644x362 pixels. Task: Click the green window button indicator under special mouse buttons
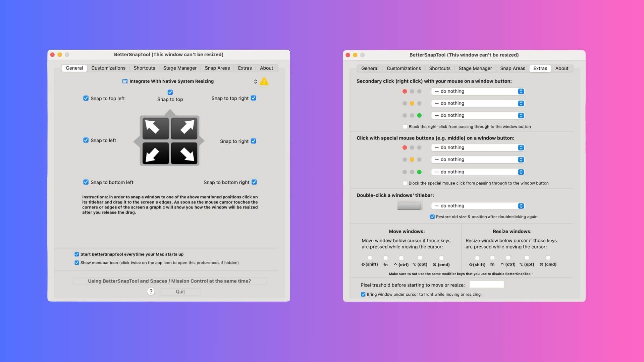tap(420, 172)
